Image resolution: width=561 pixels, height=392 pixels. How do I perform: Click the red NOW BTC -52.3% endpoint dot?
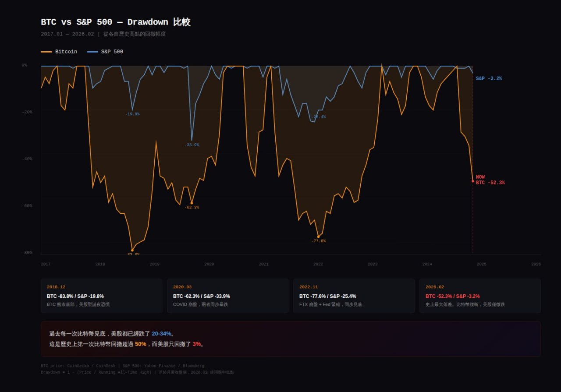pos(472,181)
